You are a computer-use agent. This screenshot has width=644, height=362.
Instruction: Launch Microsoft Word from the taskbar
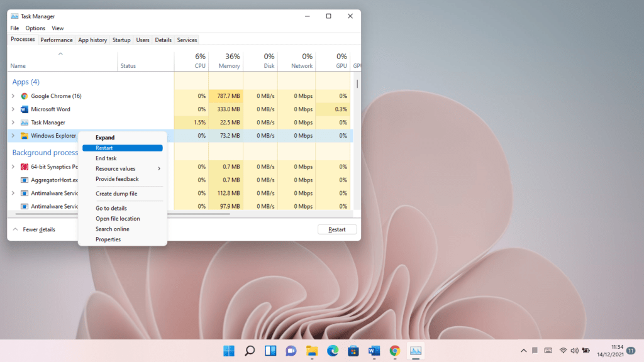374,350
